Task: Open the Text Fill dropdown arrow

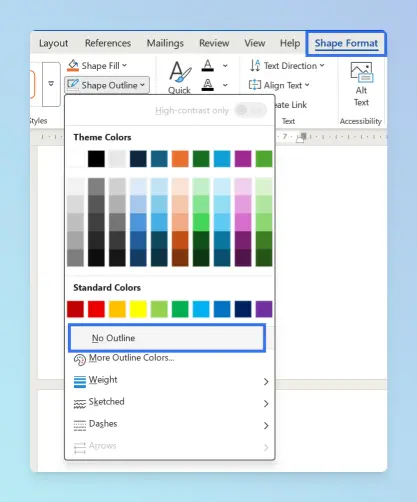Action: click(x=225, y=66)
